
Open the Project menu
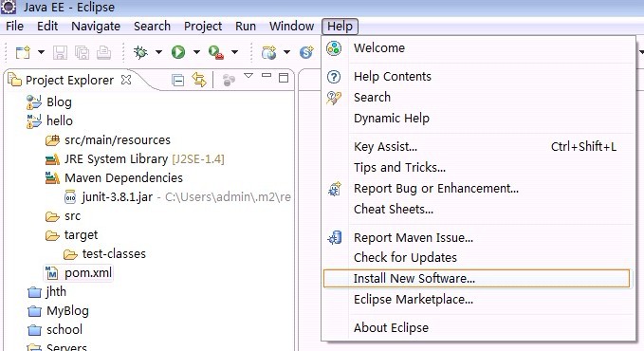tap(203, 26)
